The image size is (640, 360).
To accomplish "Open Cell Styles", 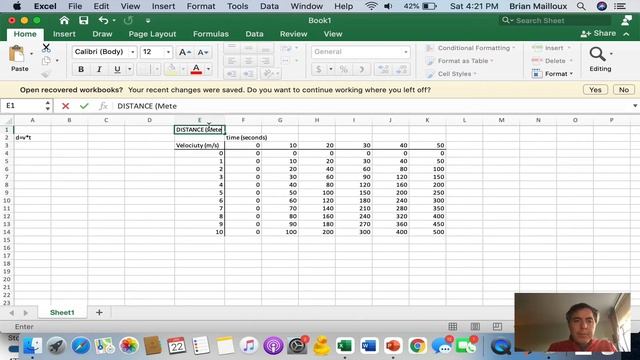I will point(451,74).
